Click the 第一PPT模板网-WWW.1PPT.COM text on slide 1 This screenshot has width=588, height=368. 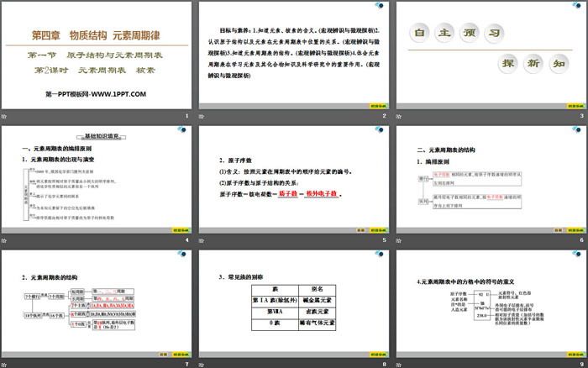96,94
